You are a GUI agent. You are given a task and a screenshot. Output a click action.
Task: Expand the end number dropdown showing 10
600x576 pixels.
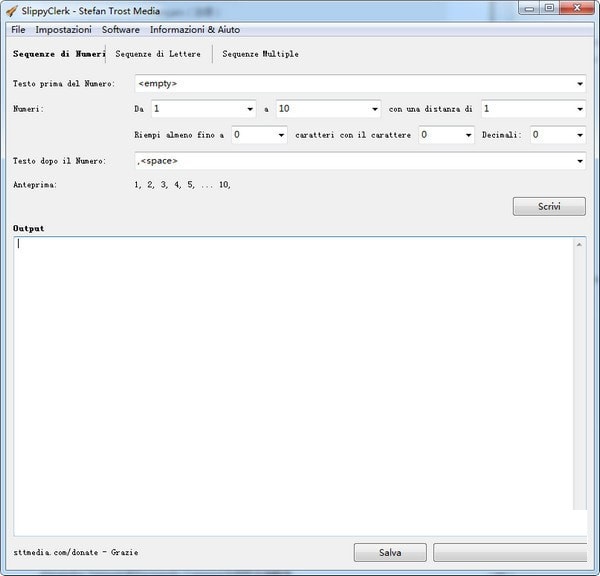[374, 109]
